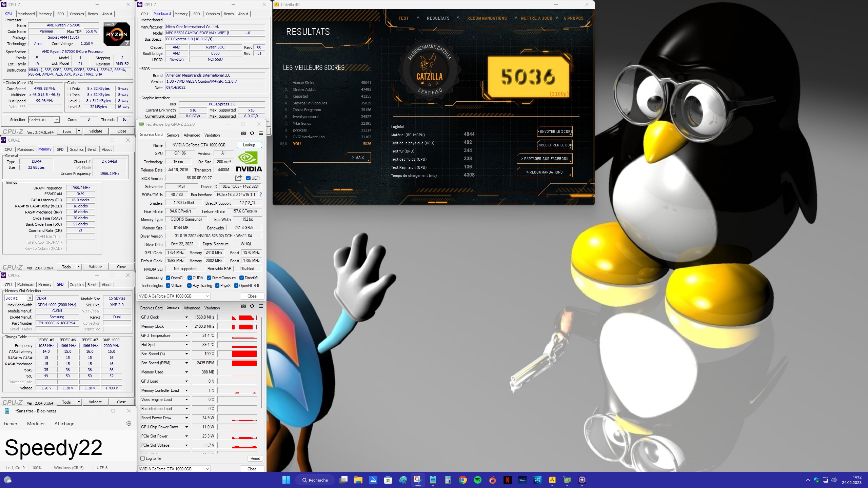Open the GPU-Z hamburger menu in Graphics Card panel
The width and height of the screenshot is (868, 488).
coord(261,133)
